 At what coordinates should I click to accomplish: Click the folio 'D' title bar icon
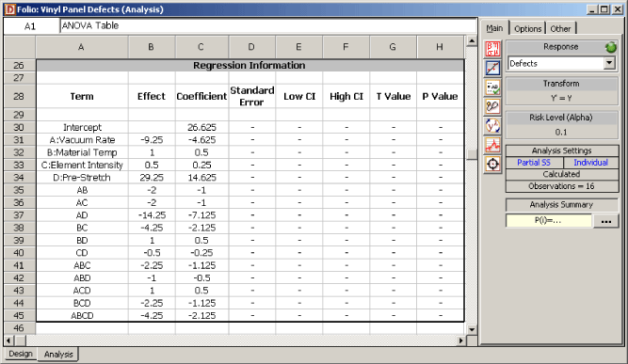click(9, 9)
